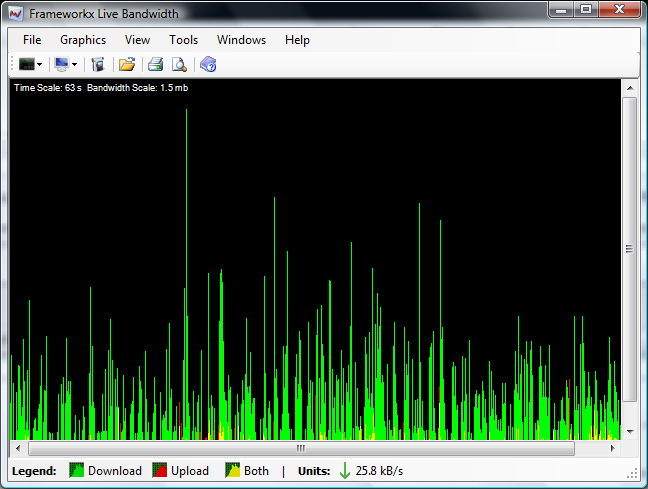
Task: Click the printer icon to print graph
Action: [x=155, y=64]
